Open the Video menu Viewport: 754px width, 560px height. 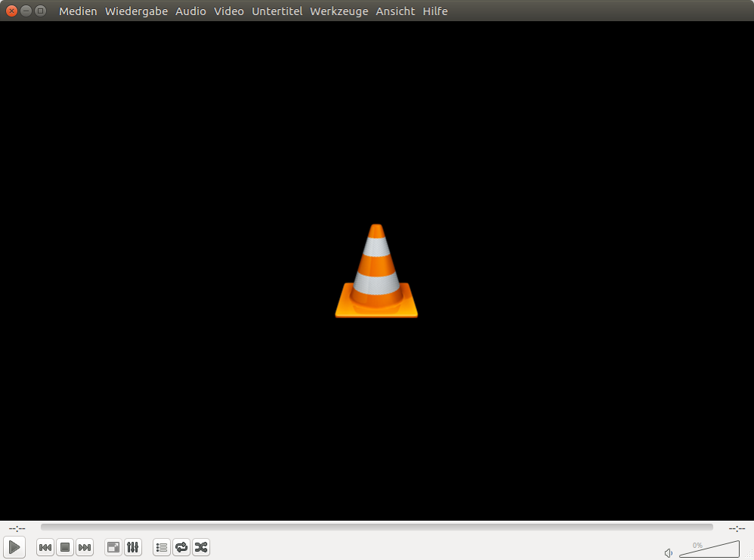pyautogui.click(x=229, y=11)
